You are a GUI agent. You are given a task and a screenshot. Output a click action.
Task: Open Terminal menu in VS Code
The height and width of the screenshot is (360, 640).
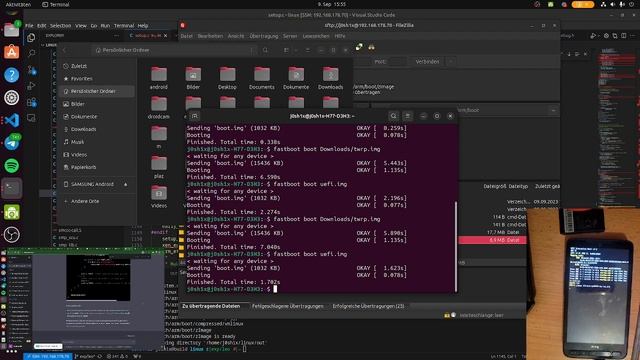click(124, 25)
